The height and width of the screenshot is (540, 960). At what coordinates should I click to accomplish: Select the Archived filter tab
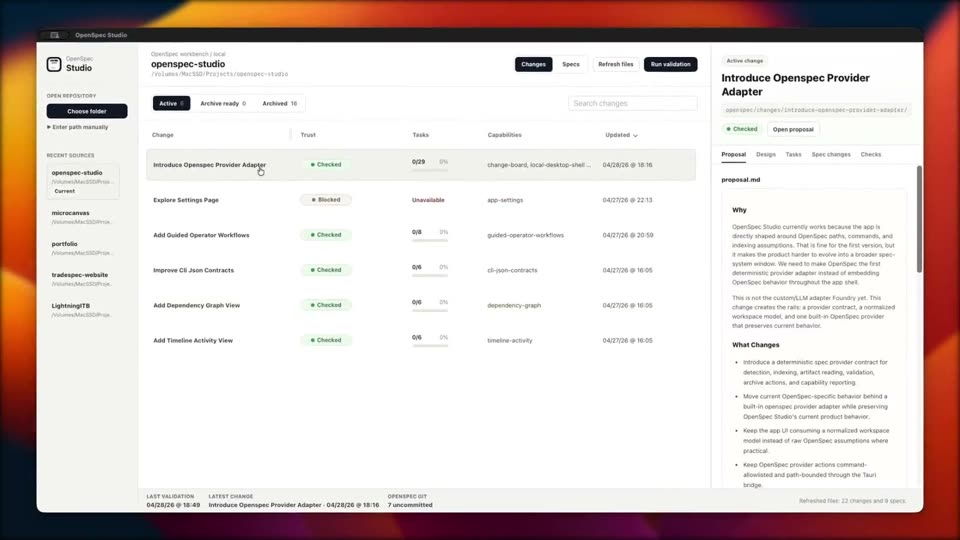280,103
